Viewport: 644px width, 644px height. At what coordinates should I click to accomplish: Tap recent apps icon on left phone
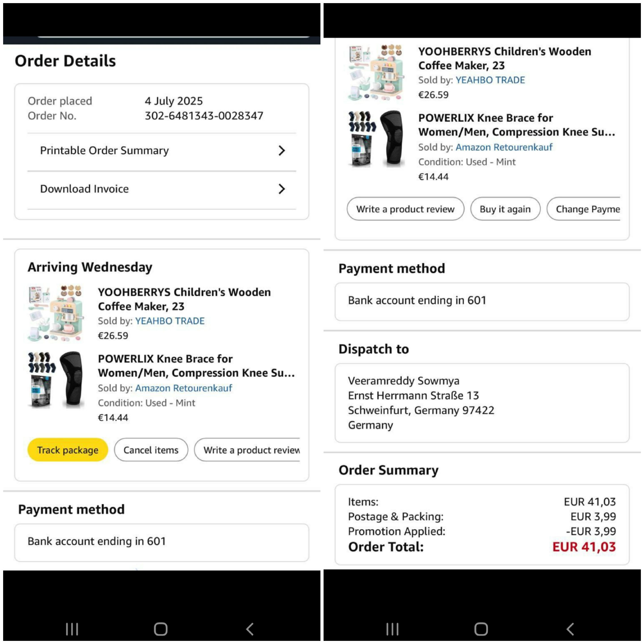pyautogui.click(x=72, y=629)
